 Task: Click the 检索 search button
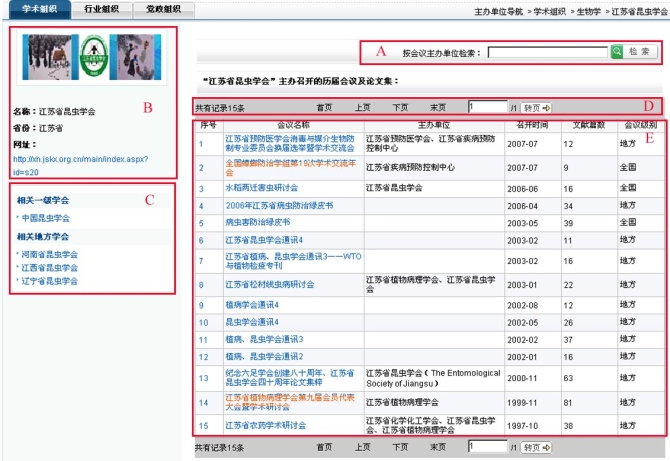coord(634,52)
